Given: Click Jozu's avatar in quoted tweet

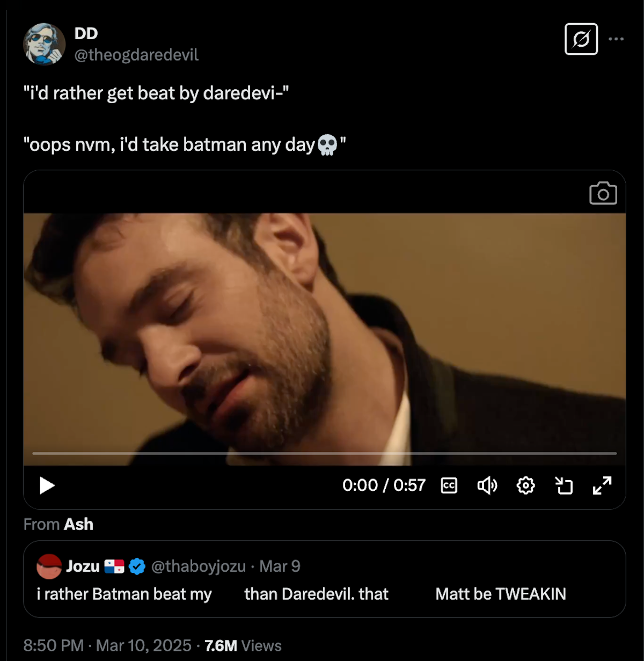Looking at the screenshot, I should 49,566.
